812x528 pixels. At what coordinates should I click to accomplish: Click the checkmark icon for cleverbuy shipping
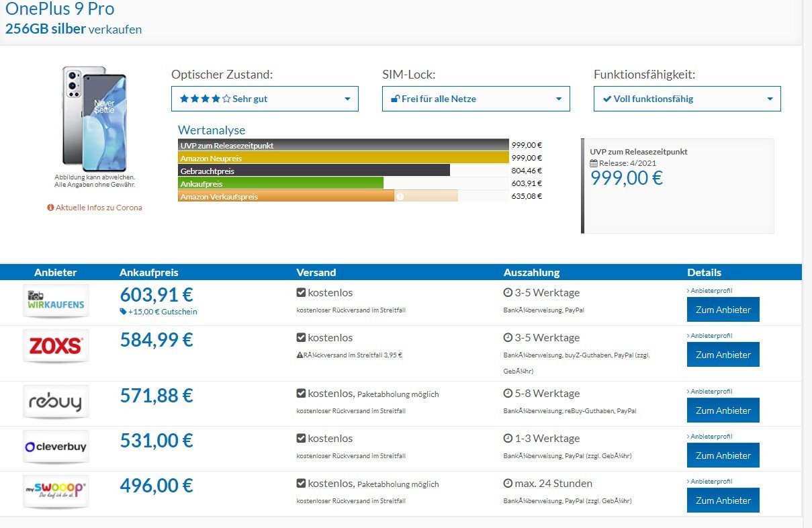coord(301,439)
